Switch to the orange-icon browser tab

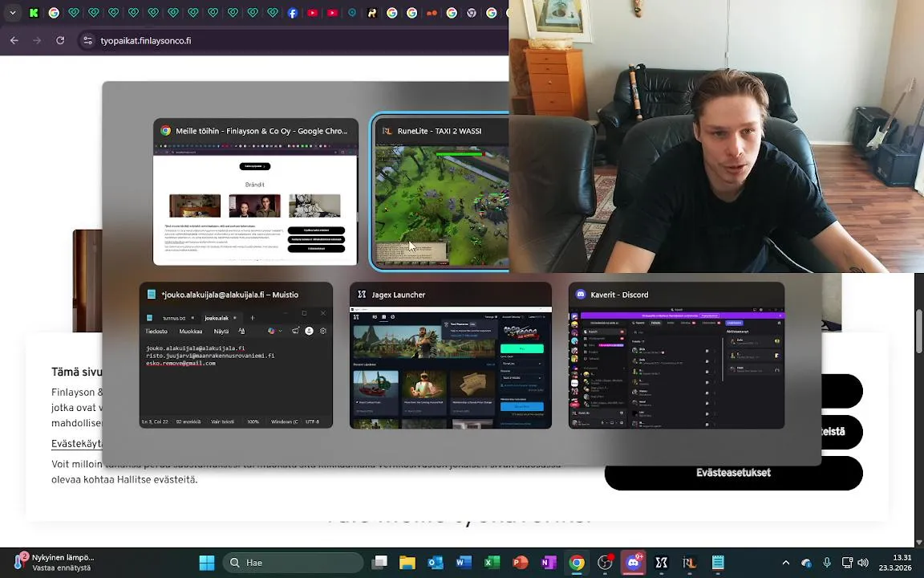coord(432,12)
